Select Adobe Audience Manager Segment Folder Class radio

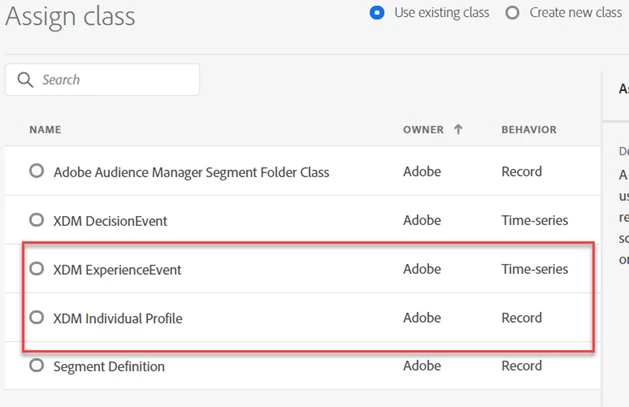[37, 171]
